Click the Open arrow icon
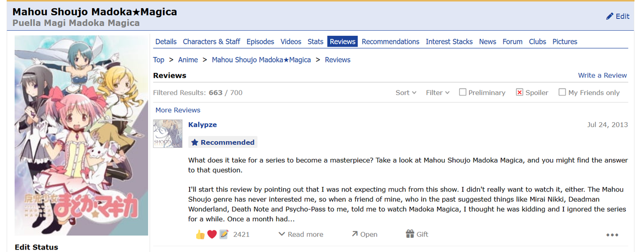 pyautogui.click(x=355, y=234)
